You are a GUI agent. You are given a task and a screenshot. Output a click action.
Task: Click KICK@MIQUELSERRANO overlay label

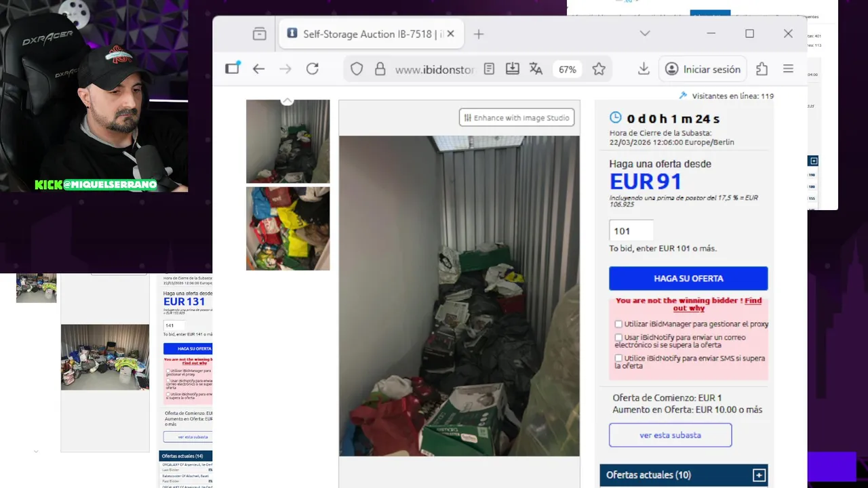(x=96, y=184)
